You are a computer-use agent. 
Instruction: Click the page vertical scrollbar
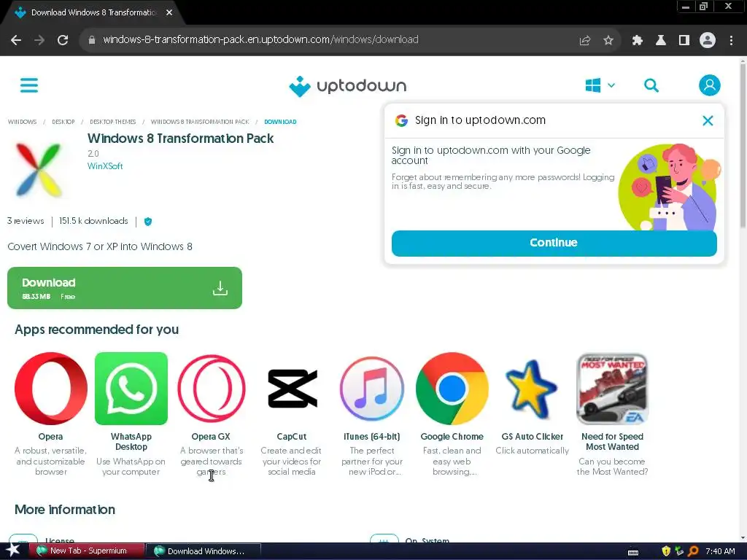coord(743,145)
